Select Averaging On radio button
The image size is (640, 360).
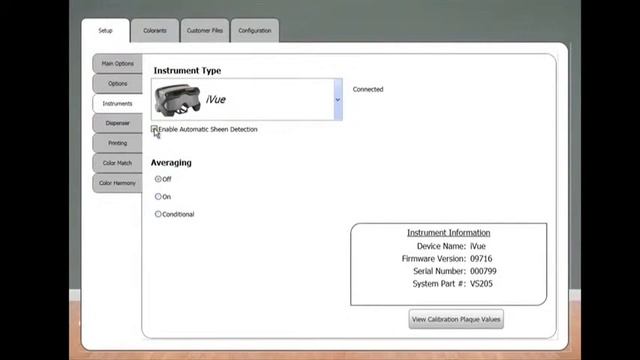pos(158,196)
